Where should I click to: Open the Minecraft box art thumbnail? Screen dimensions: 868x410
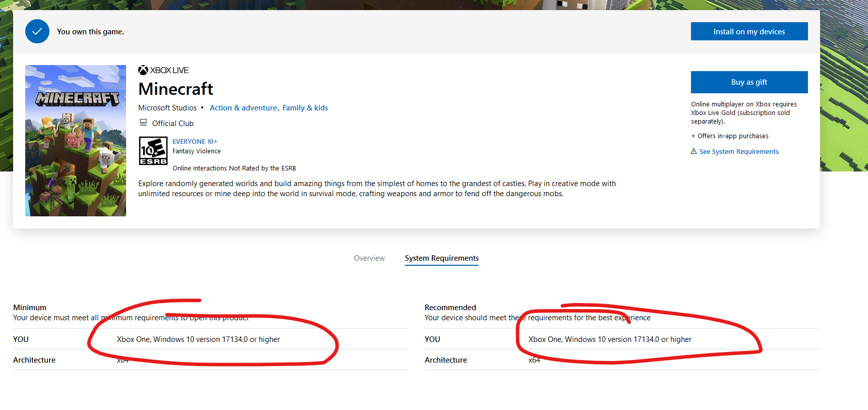point(76,141)
